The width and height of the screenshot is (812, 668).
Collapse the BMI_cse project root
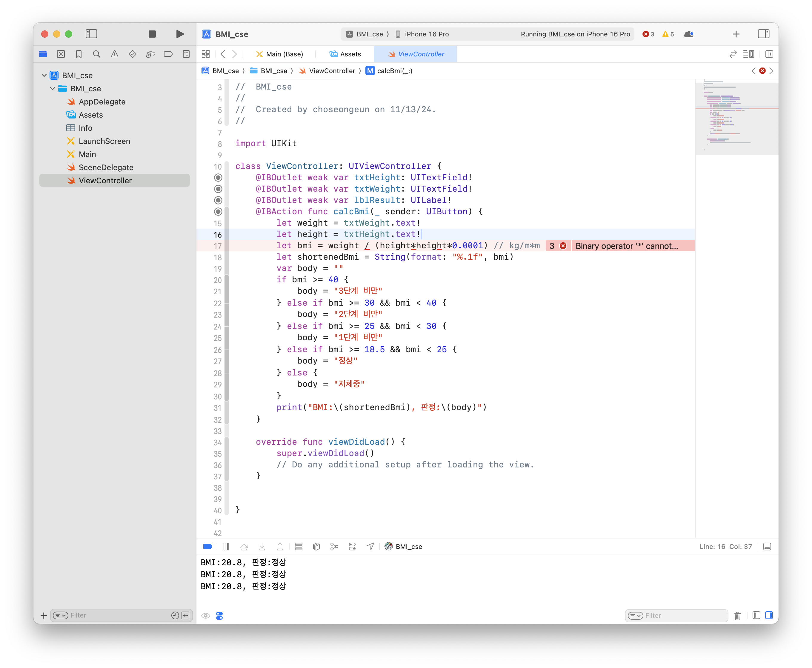[44, 76]
